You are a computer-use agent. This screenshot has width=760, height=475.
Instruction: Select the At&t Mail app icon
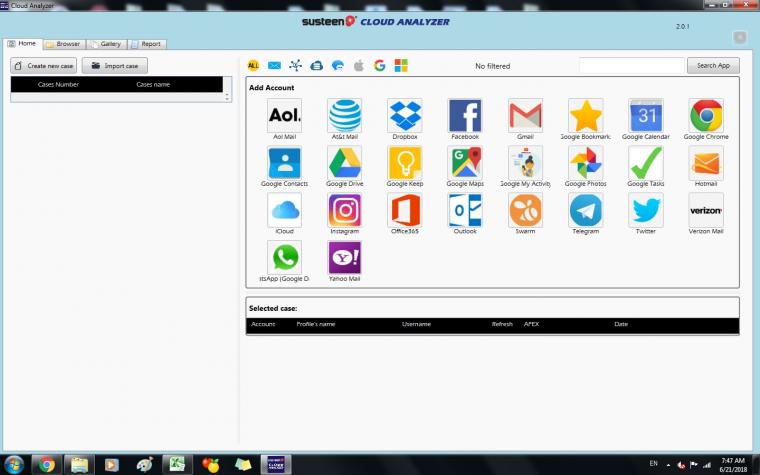pos(344,115)
